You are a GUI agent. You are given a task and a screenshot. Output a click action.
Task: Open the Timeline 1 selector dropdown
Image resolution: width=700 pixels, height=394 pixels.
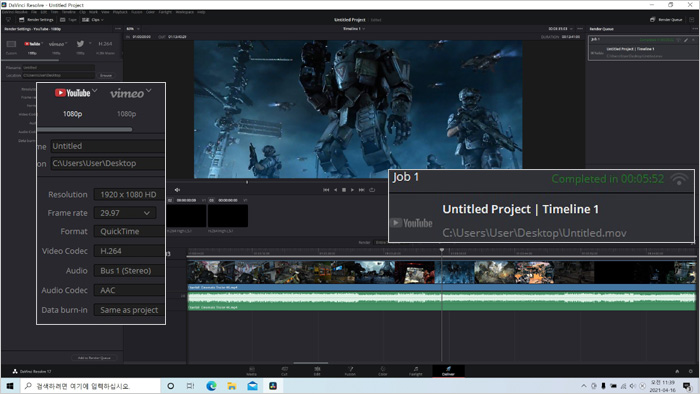coord(354,29)
